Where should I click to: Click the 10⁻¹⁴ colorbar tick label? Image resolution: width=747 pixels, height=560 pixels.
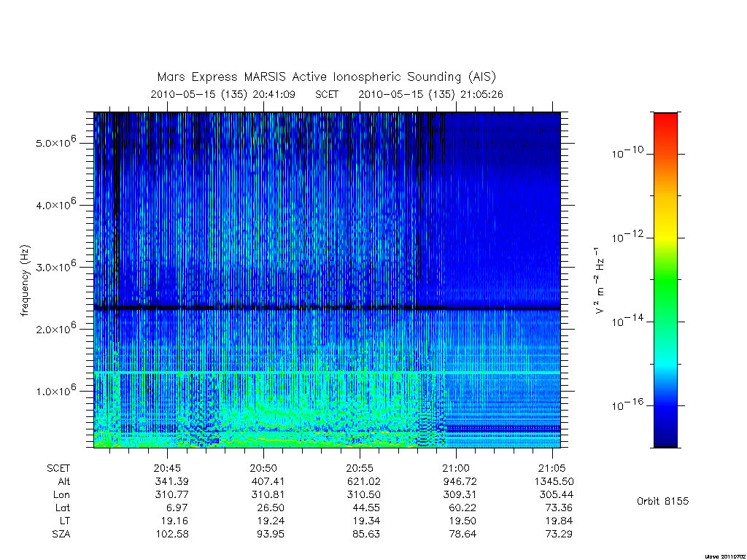point(627,321)
